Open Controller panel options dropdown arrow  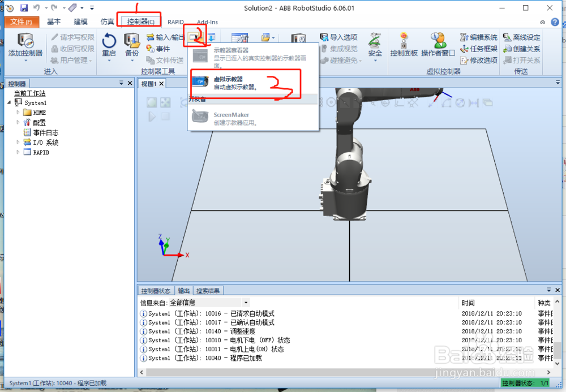coord(121,83)
